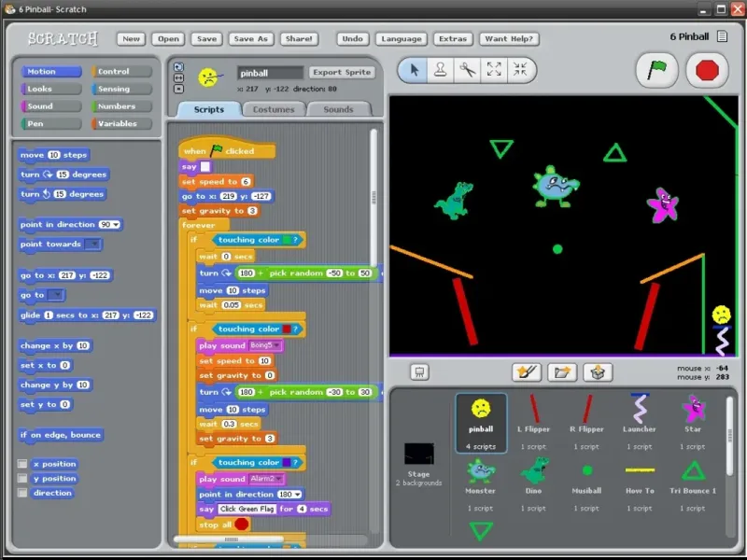
Task: Select the Monster sprite in sprite list
Action: pos(480,484)
